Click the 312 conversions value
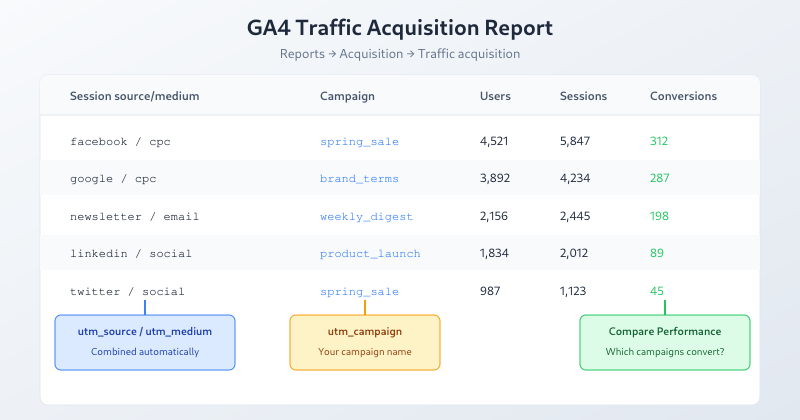 tap(659, 141)
